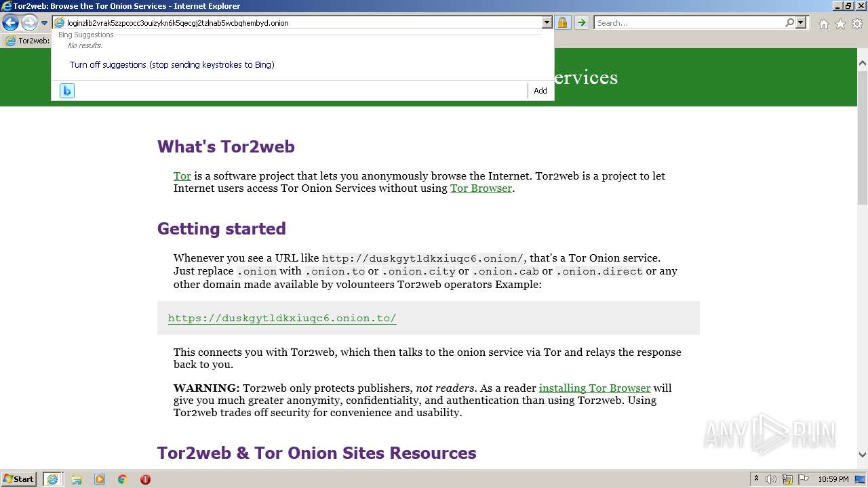868x488 pixels.
Task: Click the What's Tor2web heading
Action: click(x=226, y=146)
